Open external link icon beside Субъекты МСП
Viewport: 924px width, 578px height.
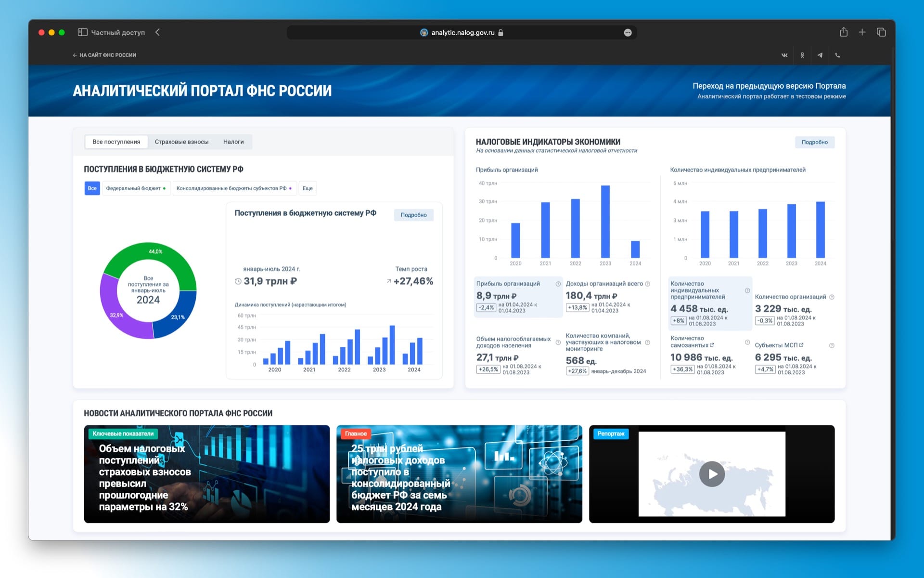pyautogui.click(x=801, y=345)
